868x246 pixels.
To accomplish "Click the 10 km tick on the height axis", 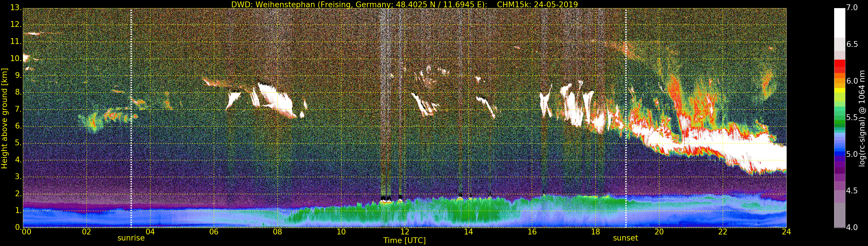I will [16, 59].
